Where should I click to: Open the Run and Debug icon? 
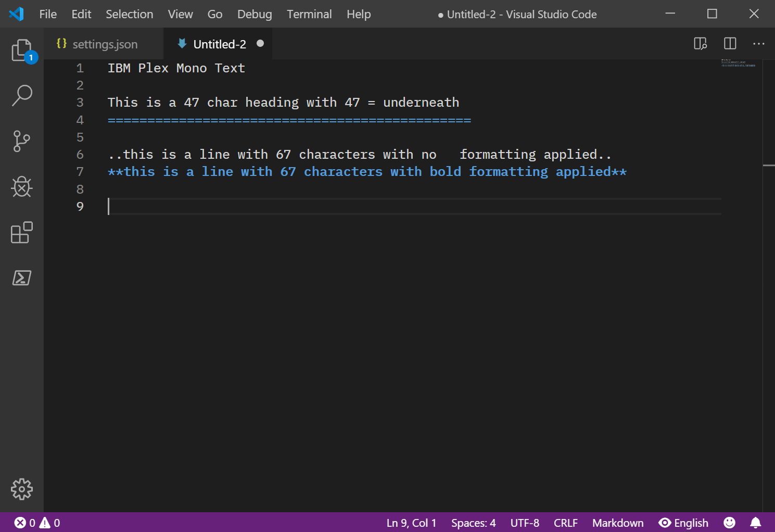click(x=21, y=187)
